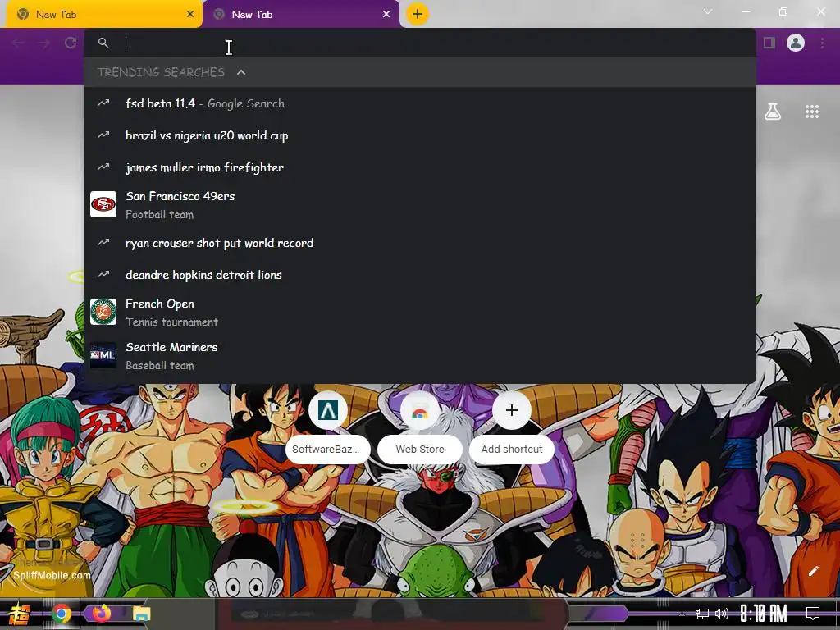Close the Chrome window
This screenshot has width=840, height=630.
(x=821, y=11)
